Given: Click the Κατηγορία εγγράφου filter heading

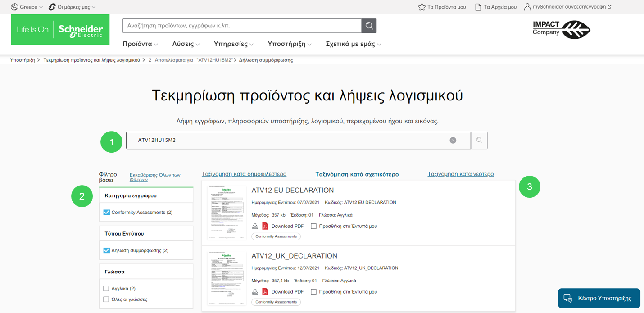Looking at the screenshot, I should pos(131,195).
